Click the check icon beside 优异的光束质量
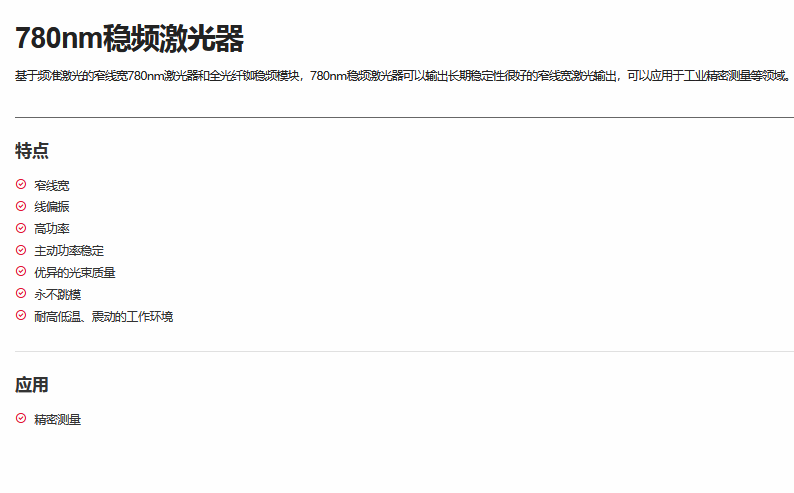 coord(21,272)
